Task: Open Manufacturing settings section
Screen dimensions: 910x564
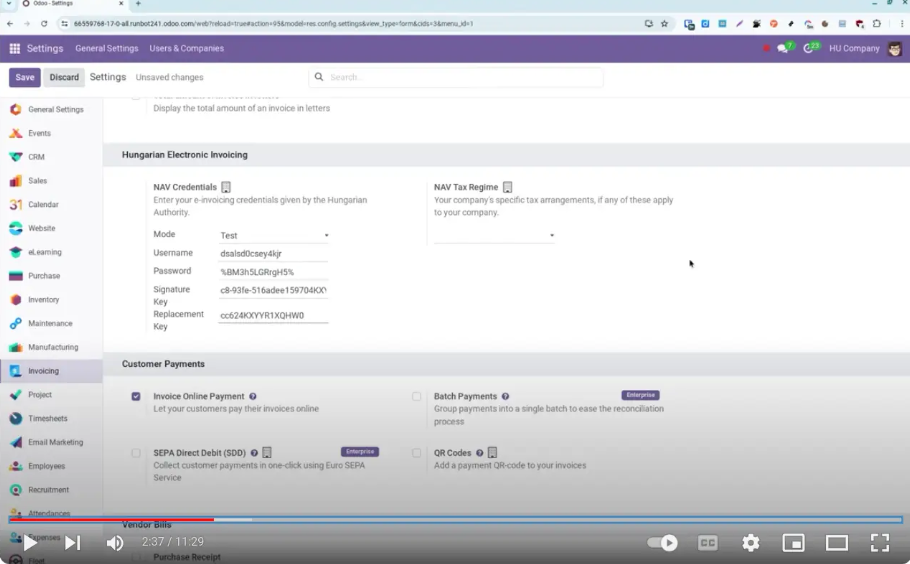Action: point(52,347)
